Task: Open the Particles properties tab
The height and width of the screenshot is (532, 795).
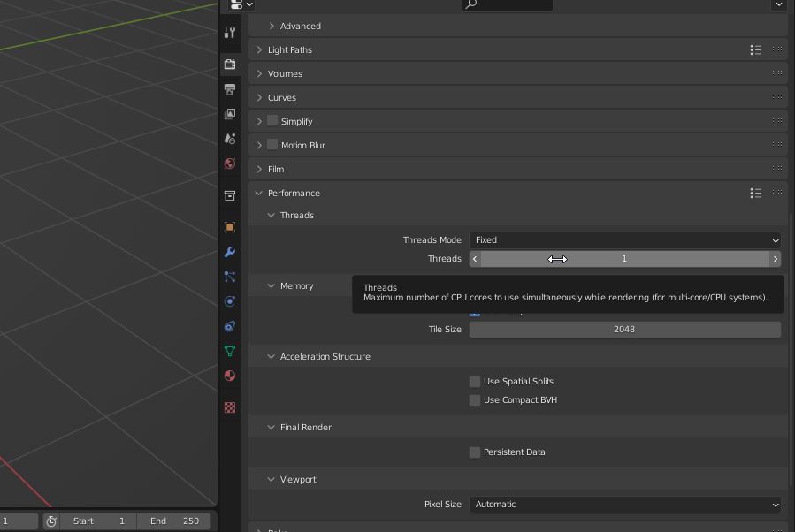Action: click(x=230, y=277)
